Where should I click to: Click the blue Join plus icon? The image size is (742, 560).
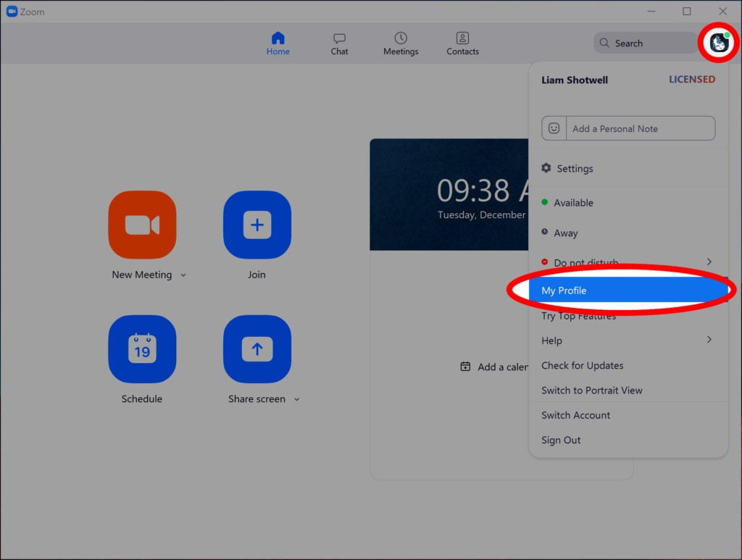(257, 225)
